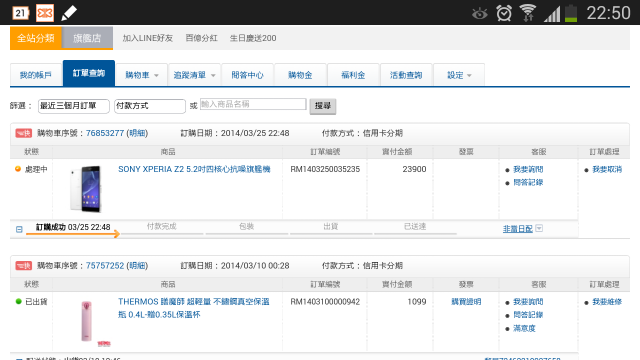
Task: Collapse the order progress minus icon
Action: click(x=19, y=229)
